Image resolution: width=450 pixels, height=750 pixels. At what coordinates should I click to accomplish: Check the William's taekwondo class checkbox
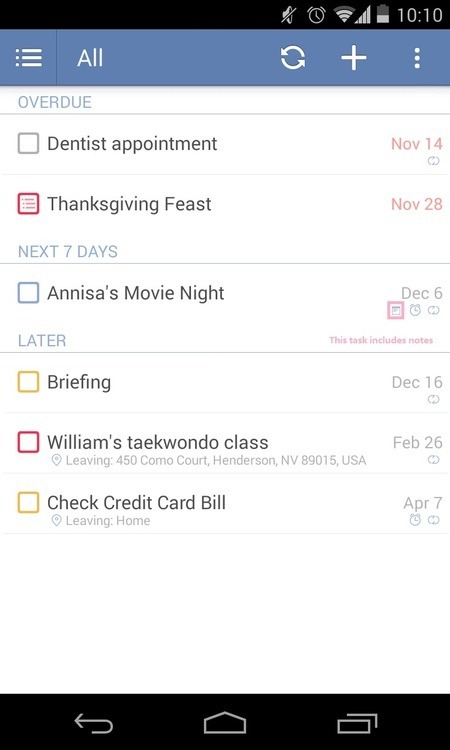(x=28, y=442)
